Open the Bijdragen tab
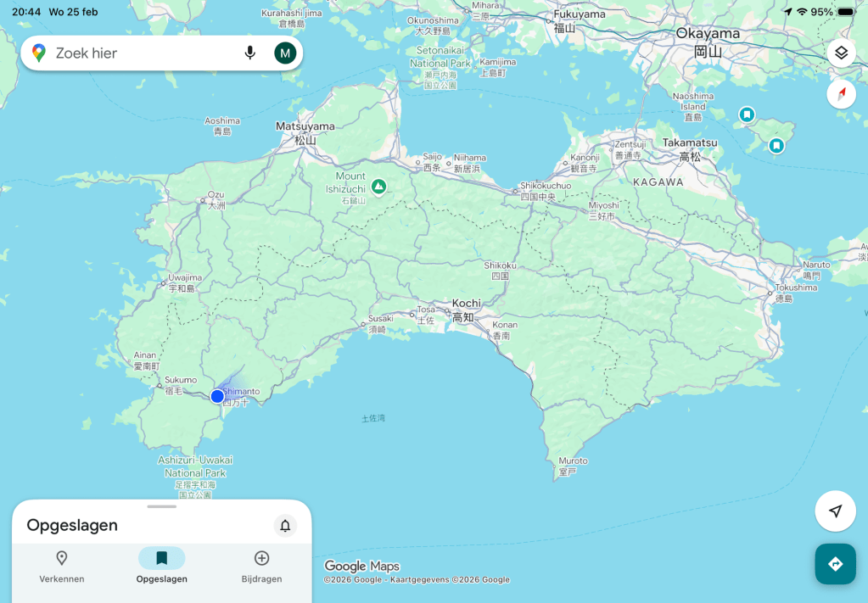Viewport: 868px width, 603px height. click(x=261, y=567)
